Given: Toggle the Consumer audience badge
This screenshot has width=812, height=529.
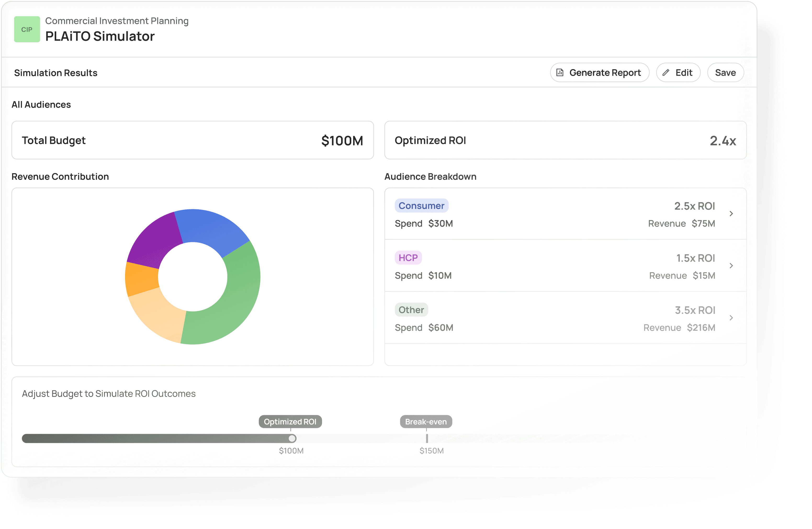Looking at the screenshot, I should click(422, 205).
